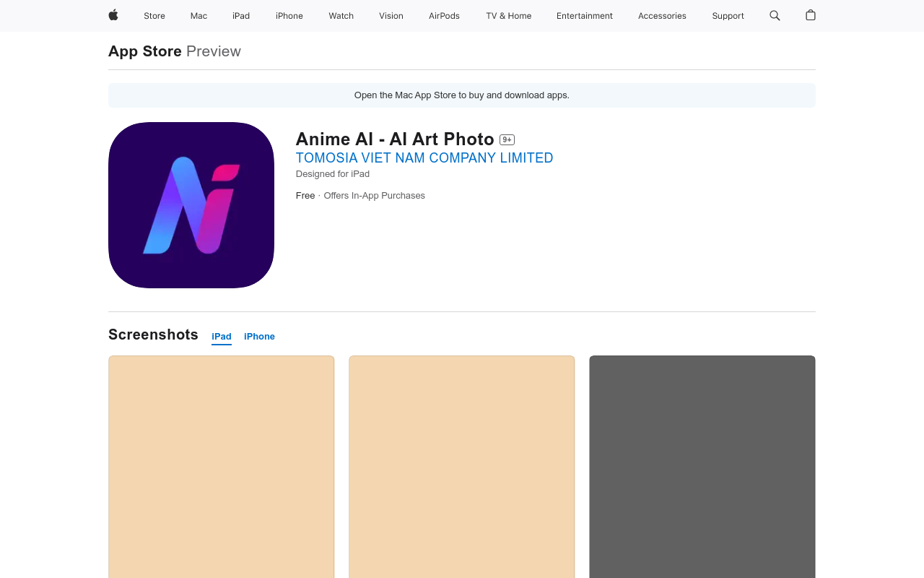The height and width of the screenshot is (578, 924).
Task: Click the 'Free' price label
Action: coord(305,196)
